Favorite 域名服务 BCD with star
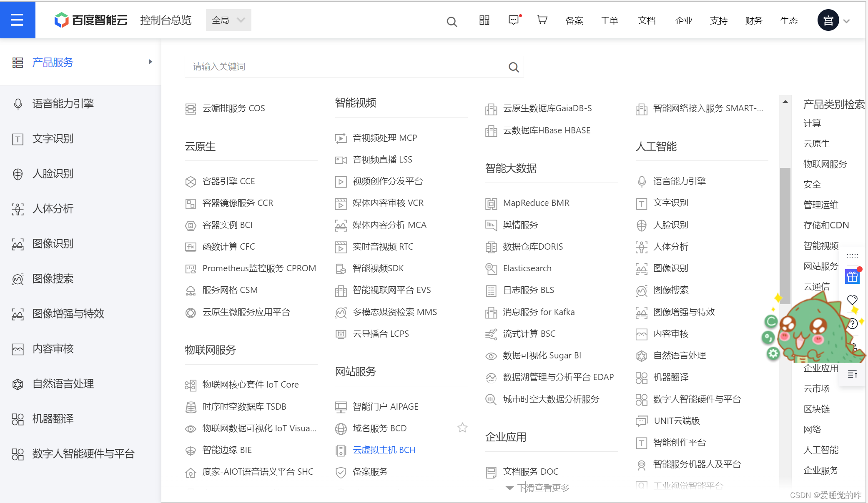 pos(462,428)
